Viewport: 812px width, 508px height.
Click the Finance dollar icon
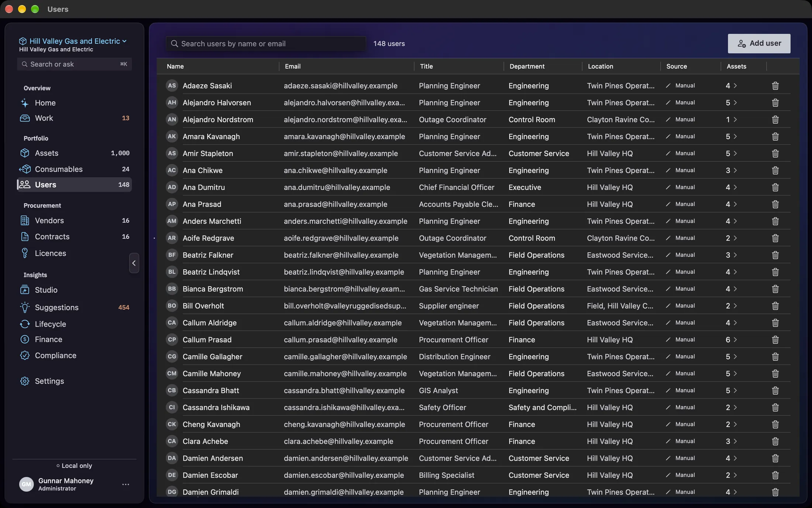pyautogui.click(x=25, y=340)
